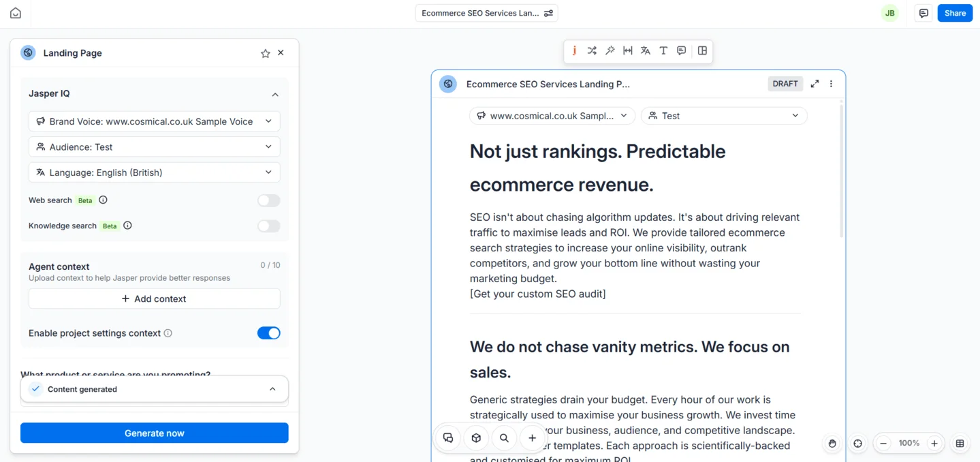980x462 pixels.
Task: Open the Language: English (British) dropdown
Action: point(154,172)
